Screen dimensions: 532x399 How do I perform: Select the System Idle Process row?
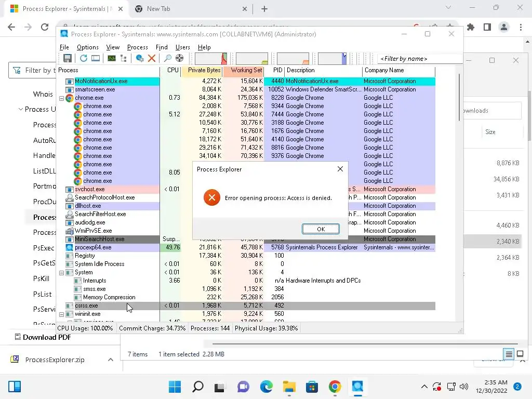point(246,264)
